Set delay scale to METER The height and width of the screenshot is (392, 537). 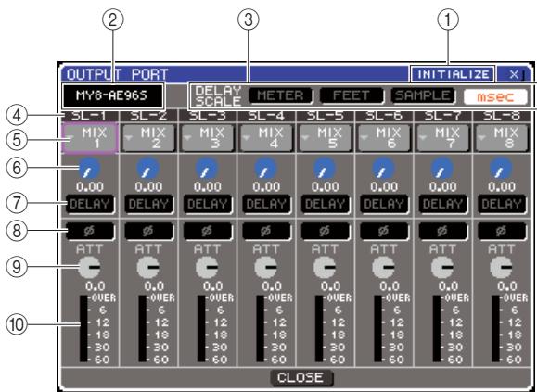pyautogui.click(x=280, y=95)
